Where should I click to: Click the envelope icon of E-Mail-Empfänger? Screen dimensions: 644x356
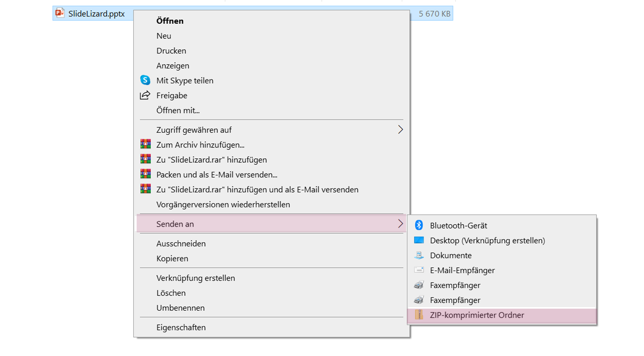[419, 270]
